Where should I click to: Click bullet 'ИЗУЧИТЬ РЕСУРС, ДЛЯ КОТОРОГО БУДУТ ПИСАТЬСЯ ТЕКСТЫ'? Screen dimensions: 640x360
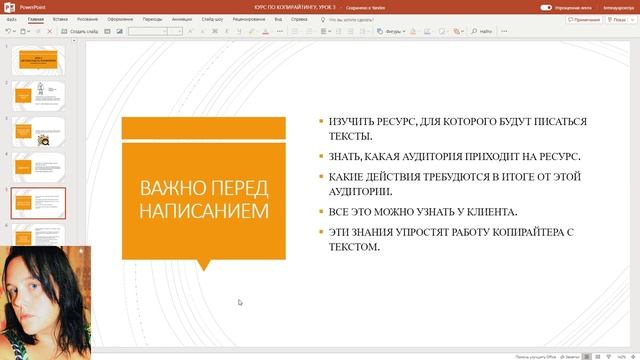tap(458, 129)
